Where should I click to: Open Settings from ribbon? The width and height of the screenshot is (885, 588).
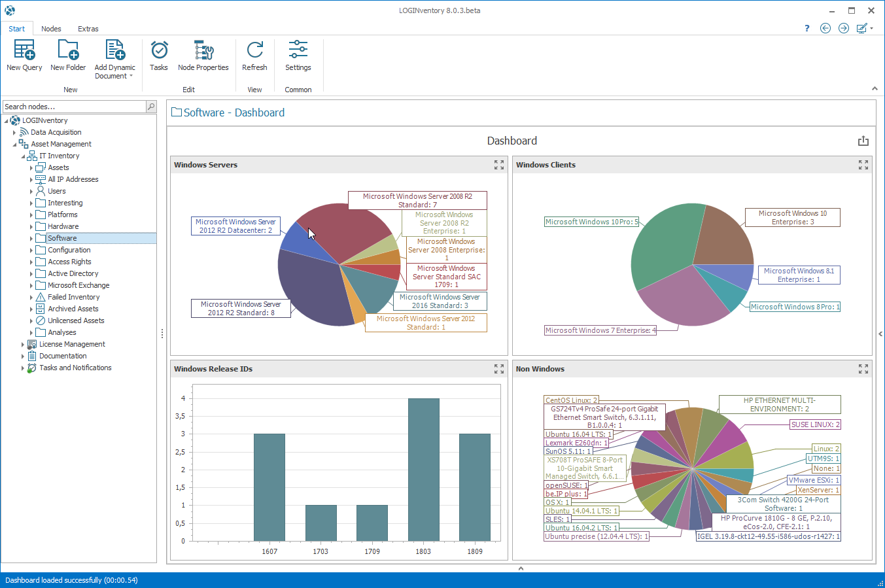coord(298,56)
